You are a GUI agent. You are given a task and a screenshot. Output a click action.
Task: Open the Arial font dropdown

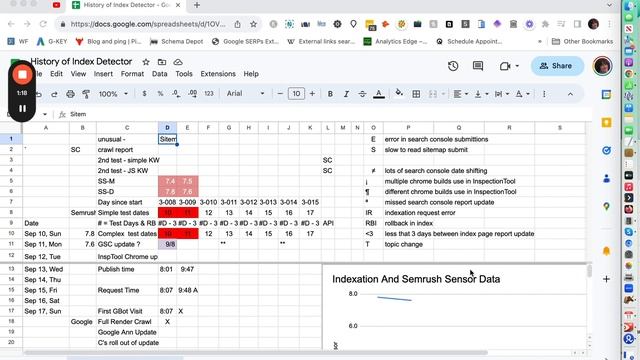(x=245, y=94)
